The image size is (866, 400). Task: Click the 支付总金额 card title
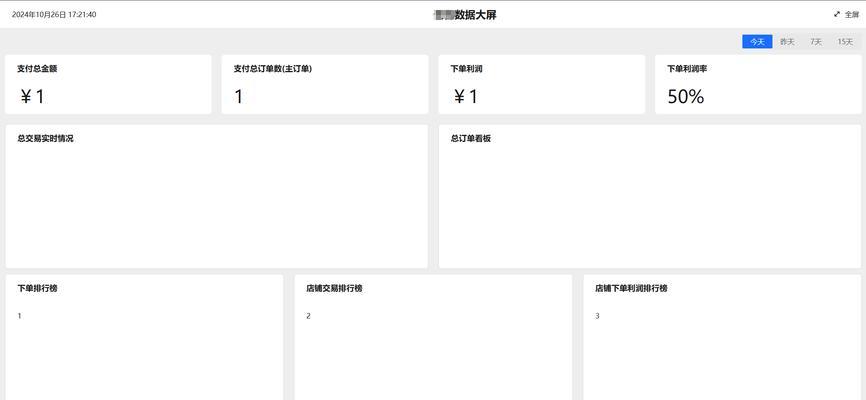pos(37,69)
